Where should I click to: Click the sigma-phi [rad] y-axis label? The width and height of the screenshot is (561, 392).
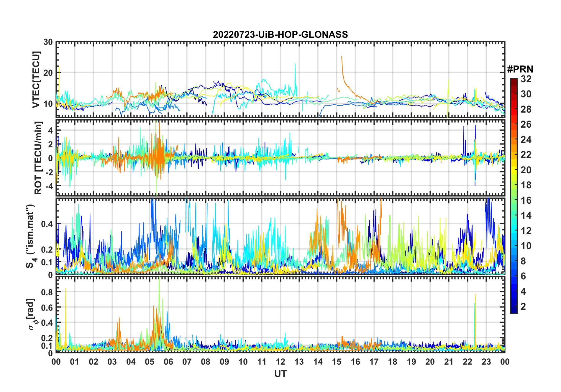(x=32, y=314)
